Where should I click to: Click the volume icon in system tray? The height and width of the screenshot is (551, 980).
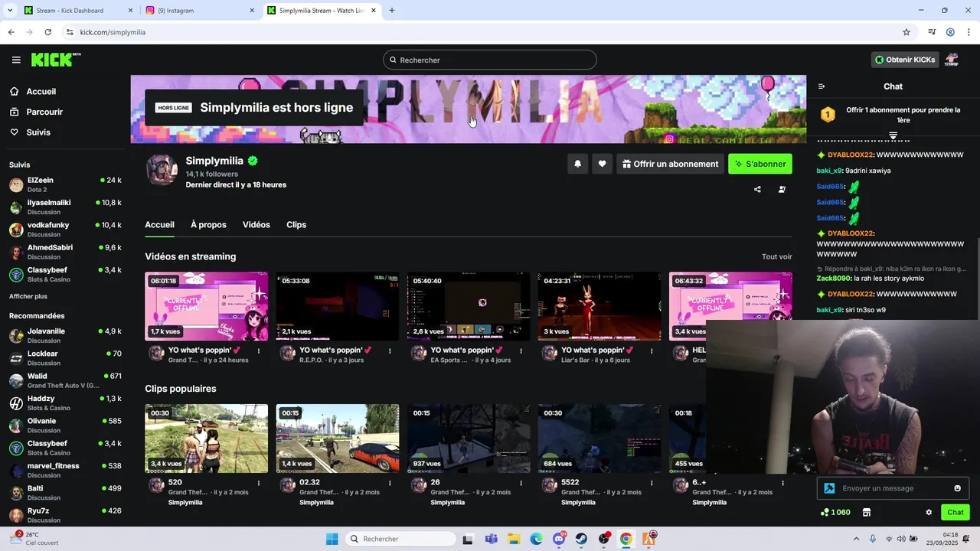pos(901,539)
